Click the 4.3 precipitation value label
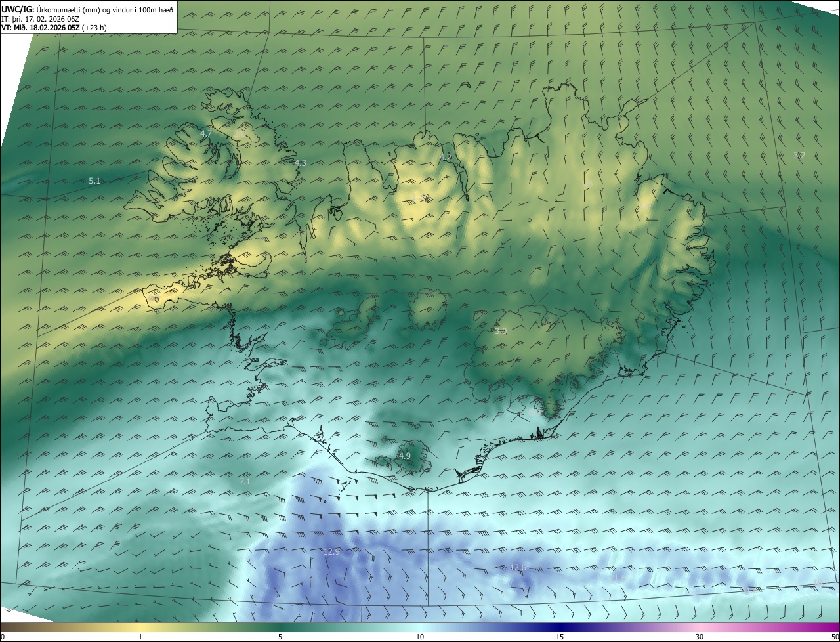The image size is (840, 642). coord(300,163)
